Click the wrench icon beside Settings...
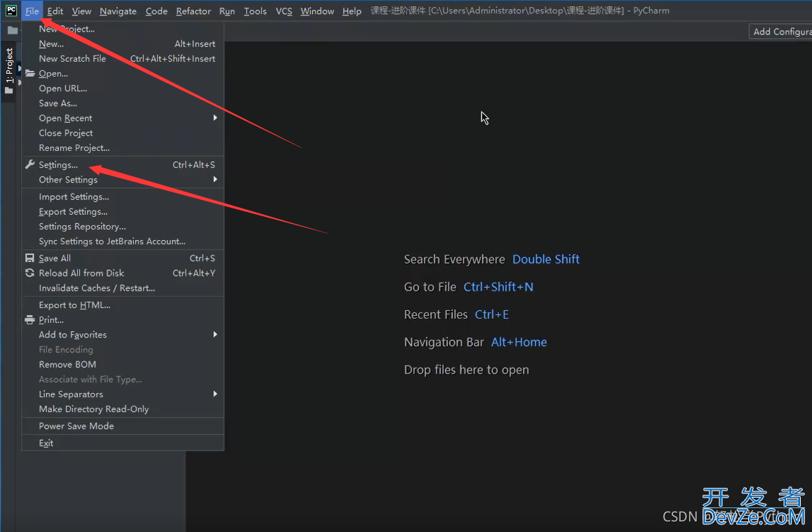This screenshot has width=812, height=532. pyautogui.click(x=30, y=165)
